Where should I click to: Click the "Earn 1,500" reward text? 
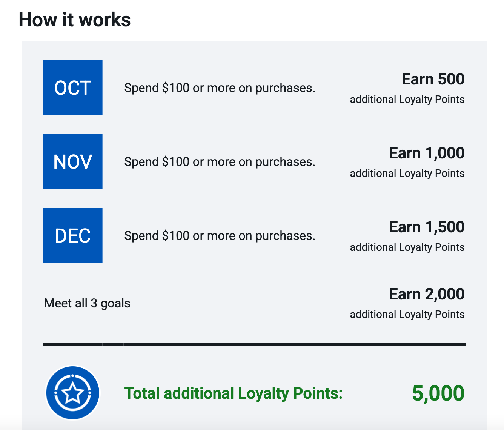[x=427, y=227]
